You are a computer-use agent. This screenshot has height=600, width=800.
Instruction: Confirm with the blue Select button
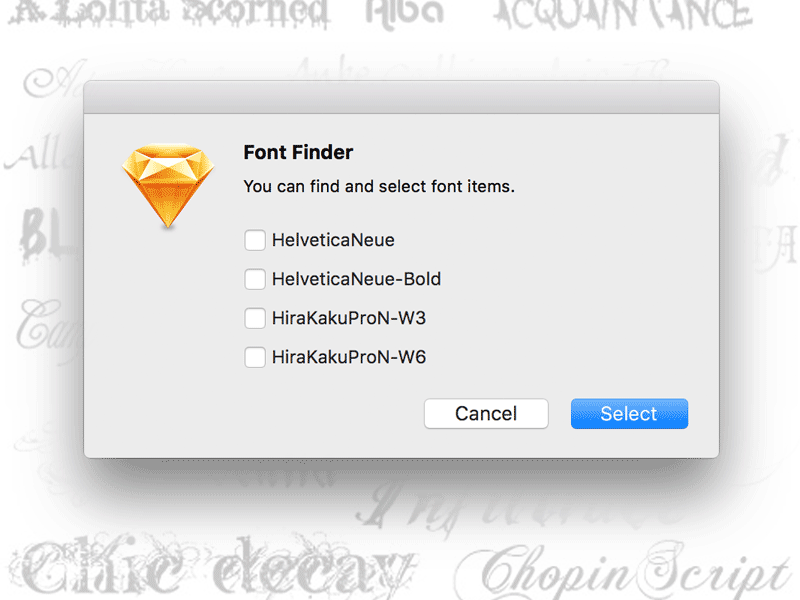pos(629,414)
